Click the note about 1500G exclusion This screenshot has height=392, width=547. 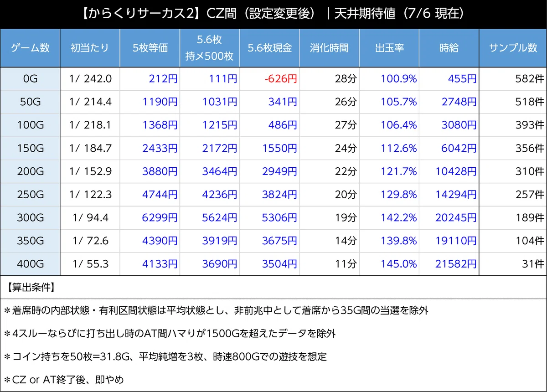(170, 334)
